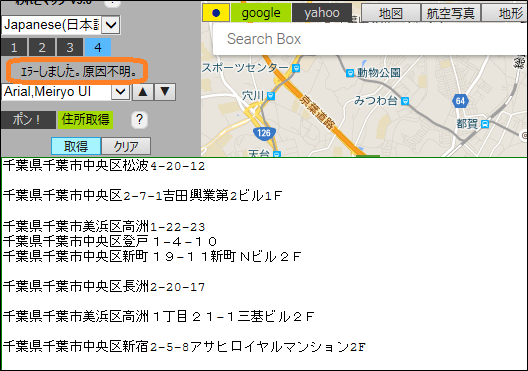Click the 取得 button
This screenshot has height=371, width=528.
(76, 146)
